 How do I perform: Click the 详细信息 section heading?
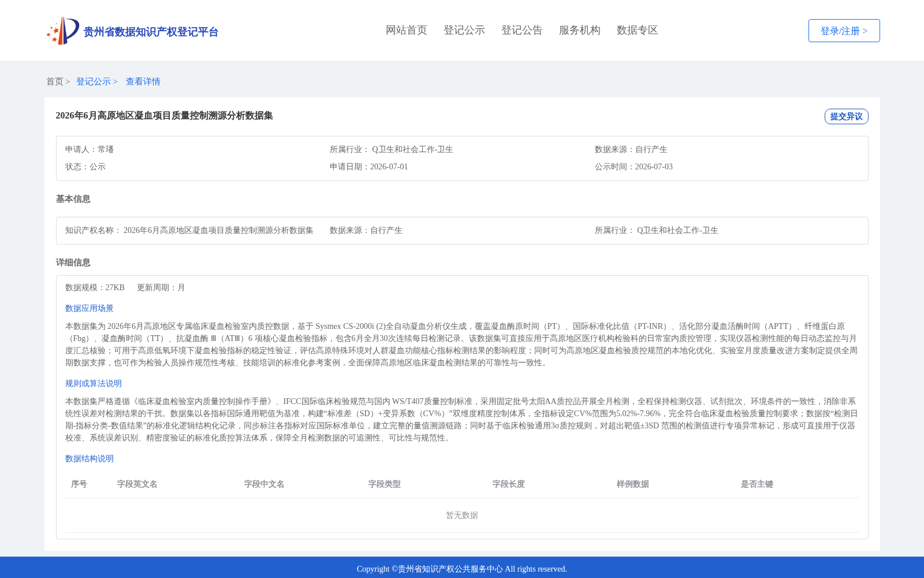tap(73, 262)
